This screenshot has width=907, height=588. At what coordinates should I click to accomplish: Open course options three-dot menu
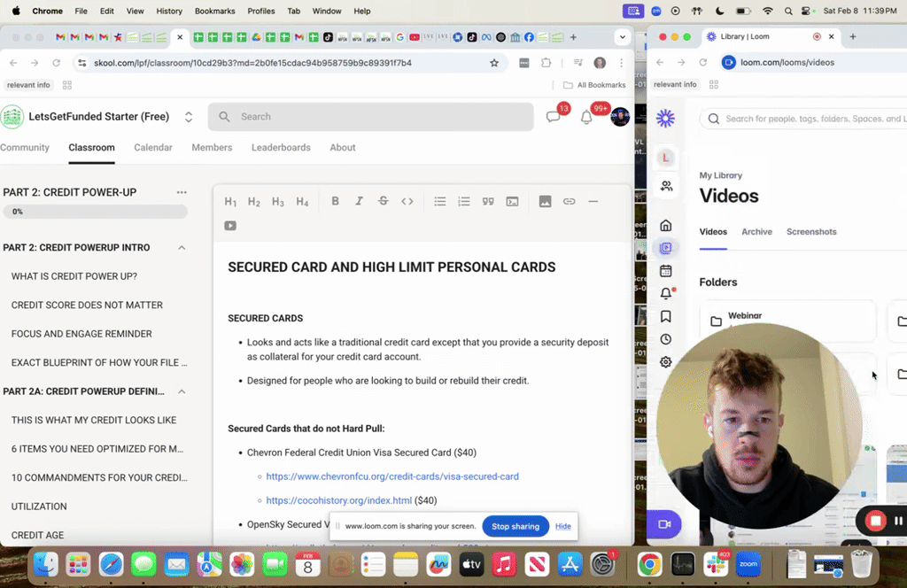click(182, 192)
